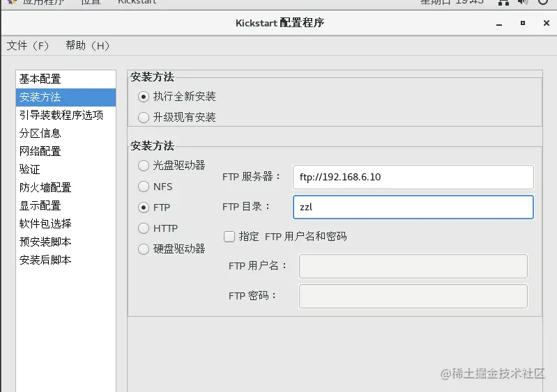Viewport: 557px width, 392px height.
Task: Go to 显示配置 section
Action: click(66, 206)
